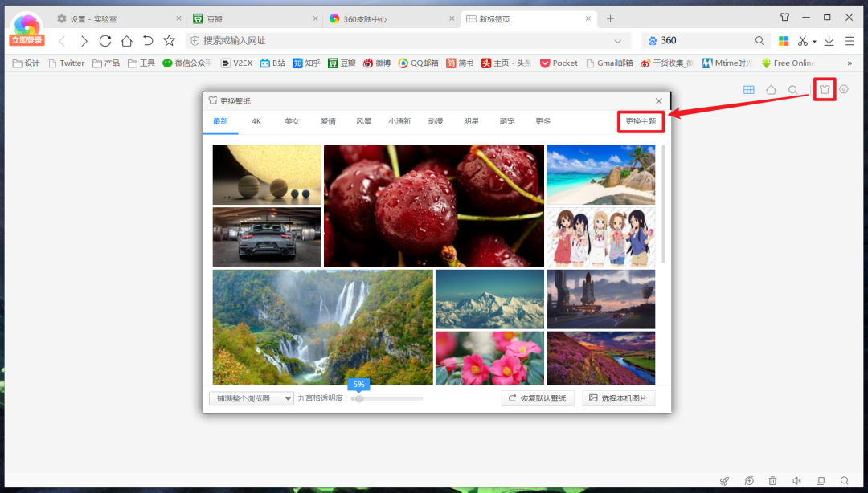This screenshot has height=493, width=868.
Task: Click the wallpaper list vertical scrollbar
Action: point(663,205)
